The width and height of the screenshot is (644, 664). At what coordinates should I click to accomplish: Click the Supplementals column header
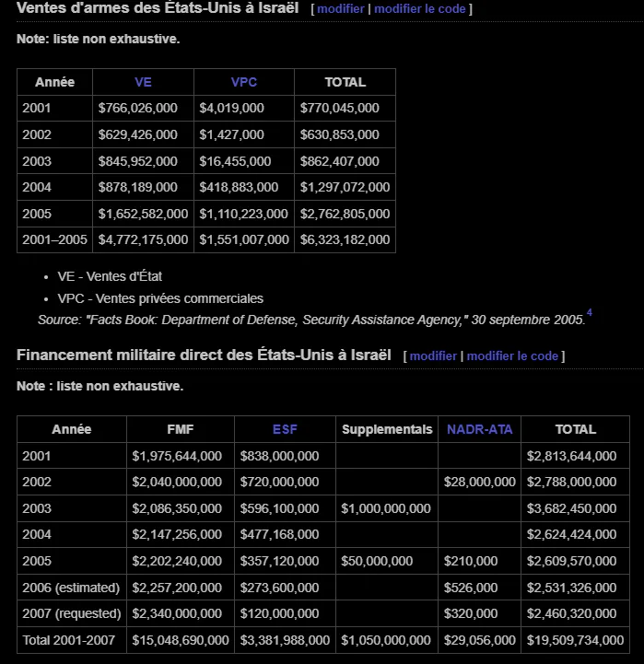[387, 429]
